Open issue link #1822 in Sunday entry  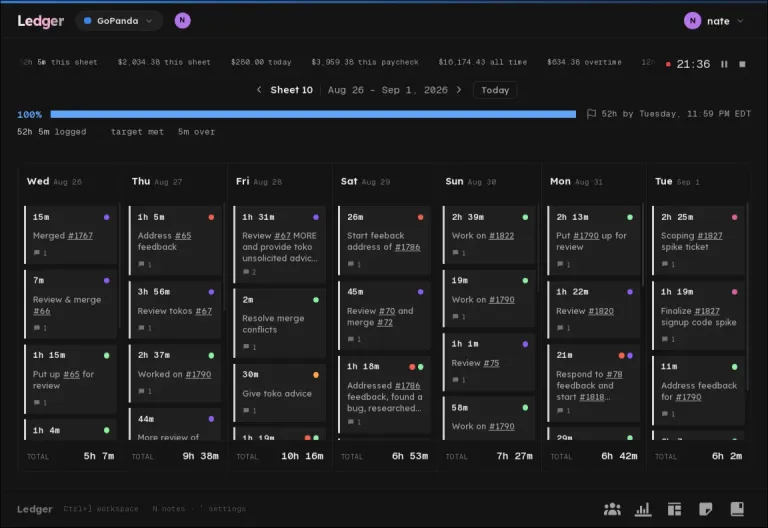pos(502,236)
